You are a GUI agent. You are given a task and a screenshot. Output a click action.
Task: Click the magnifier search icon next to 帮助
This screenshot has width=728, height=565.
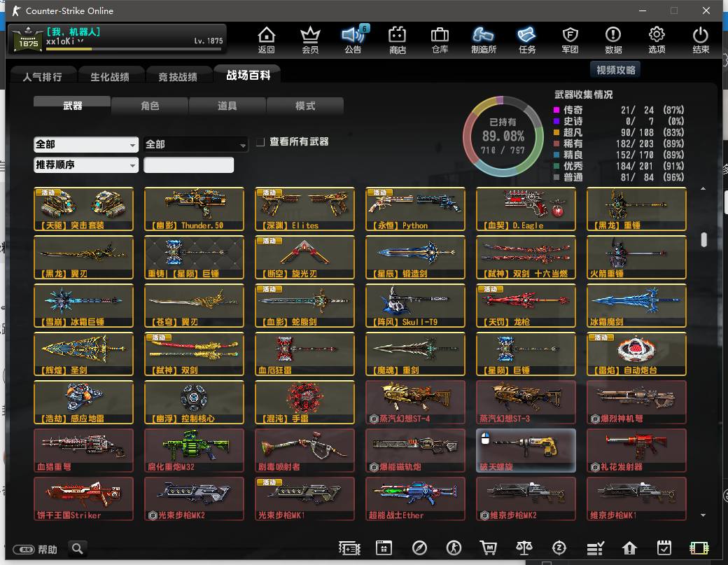(78, 549)
